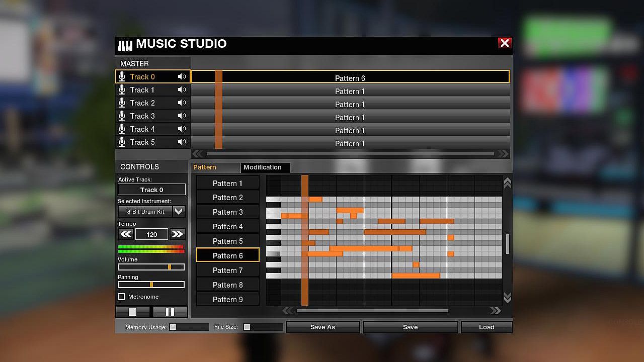
Task: Click the microphone icon on Track 3
Action: 122,116
